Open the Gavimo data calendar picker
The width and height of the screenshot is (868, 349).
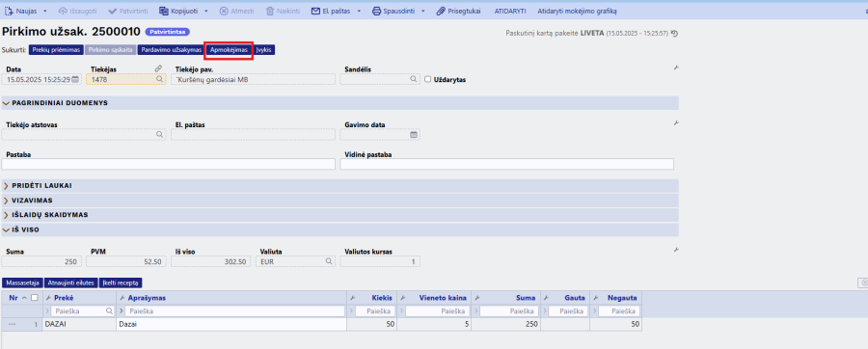point(414,134)
